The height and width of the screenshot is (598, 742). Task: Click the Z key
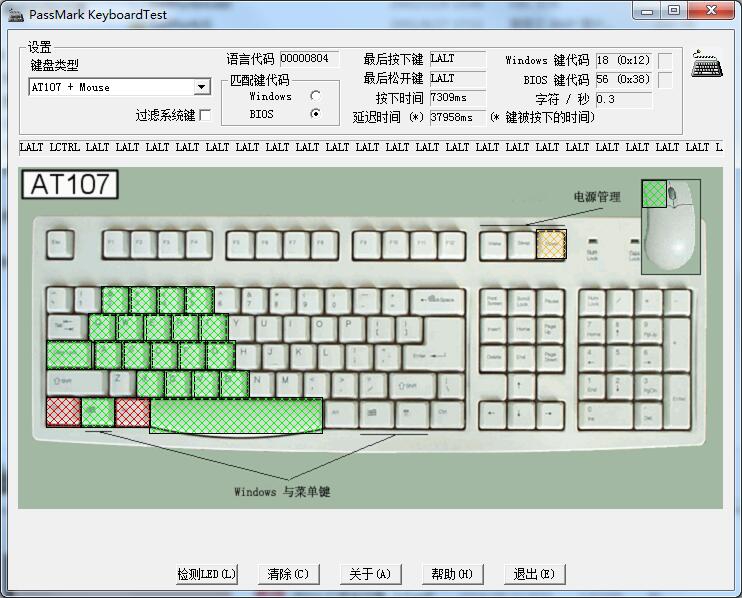122,383
